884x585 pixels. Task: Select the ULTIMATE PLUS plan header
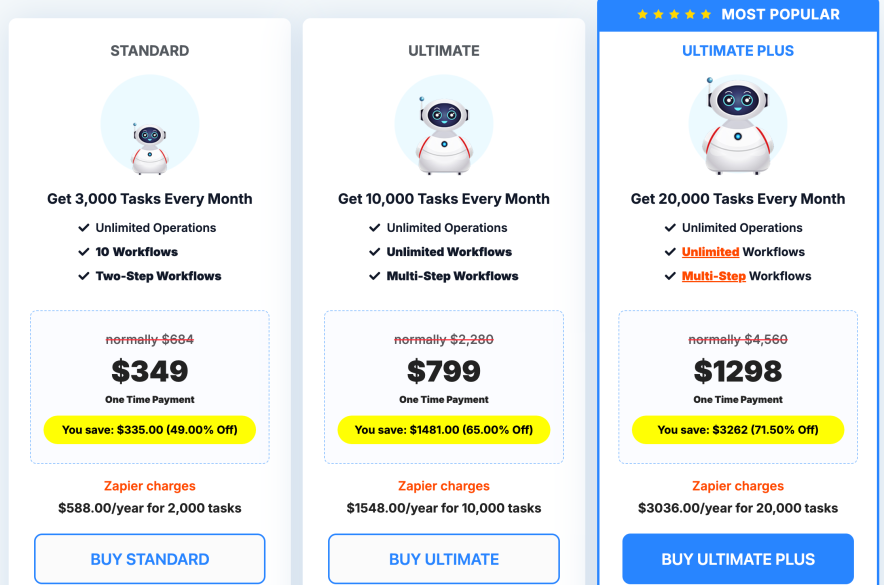737,50
